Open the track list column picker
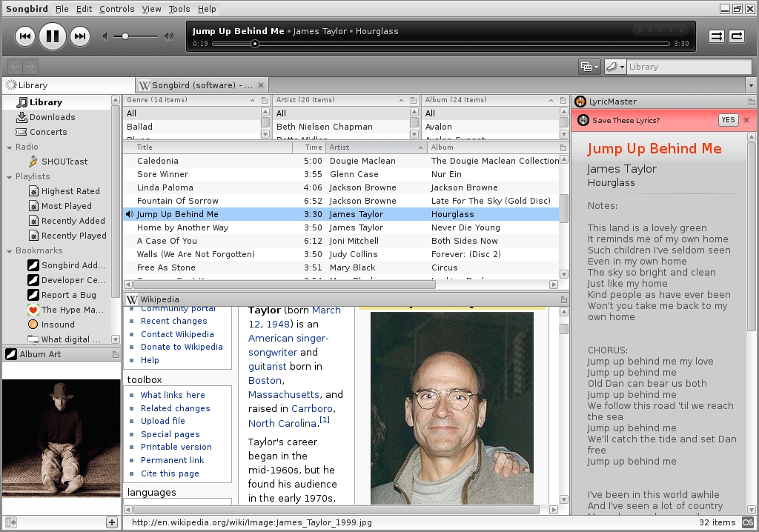 point(563,147)
